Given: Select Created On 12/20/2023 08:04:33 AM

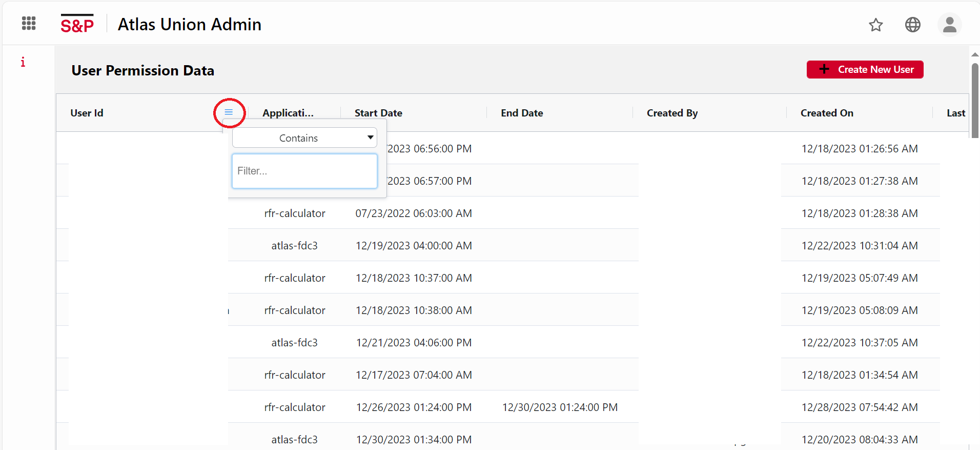Looking at the screenshot, I should click(860, 440).
